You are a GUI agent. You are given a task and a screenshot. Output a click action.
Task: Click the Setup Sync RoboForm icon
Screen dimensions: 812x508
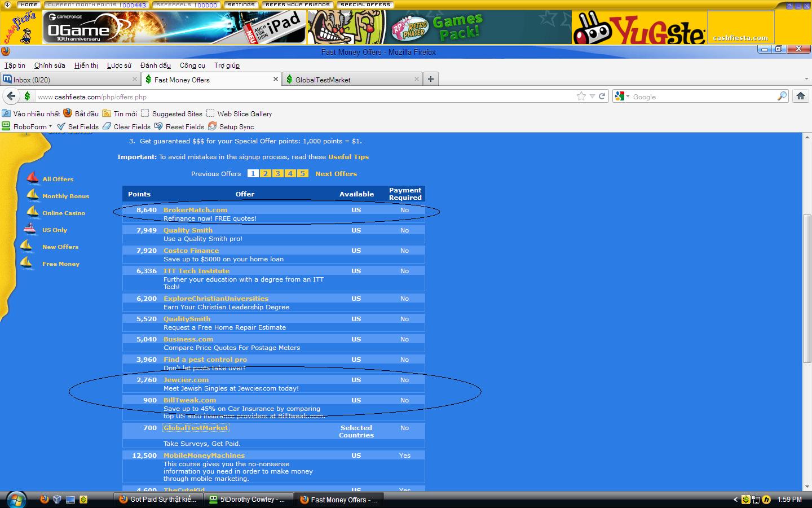click(212, 126)
